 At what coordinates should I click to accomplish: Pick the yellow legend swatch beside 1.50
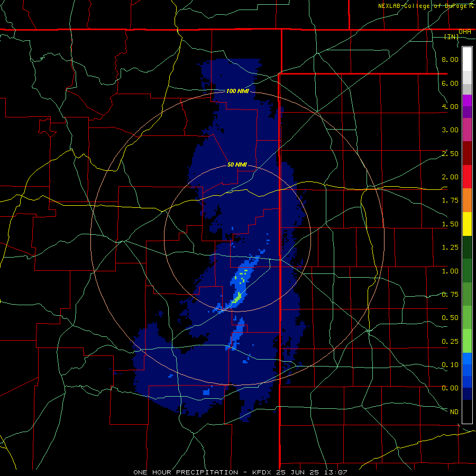[x=467, y=224]
